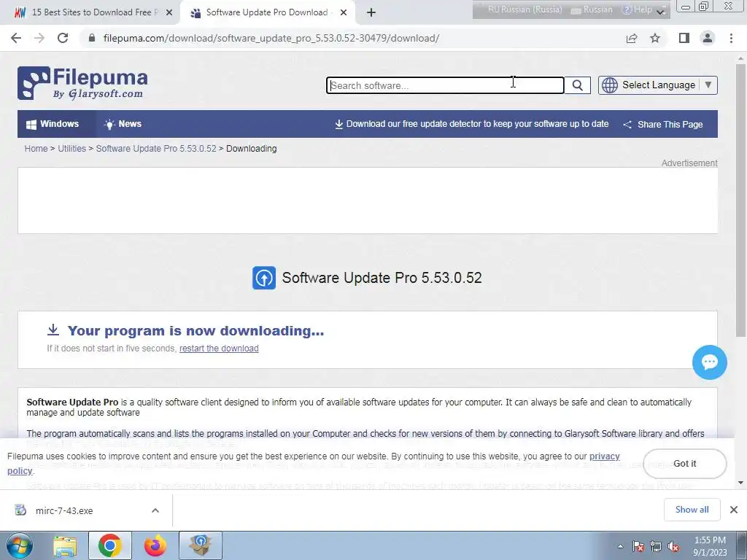The image size is (747, 560).
Task: Click the network tray icon
Action: [656, 547]
